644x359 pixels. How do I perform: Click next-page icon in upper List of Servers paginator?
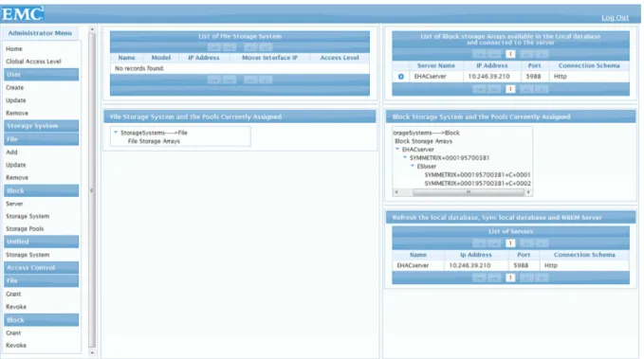(526, 243)
